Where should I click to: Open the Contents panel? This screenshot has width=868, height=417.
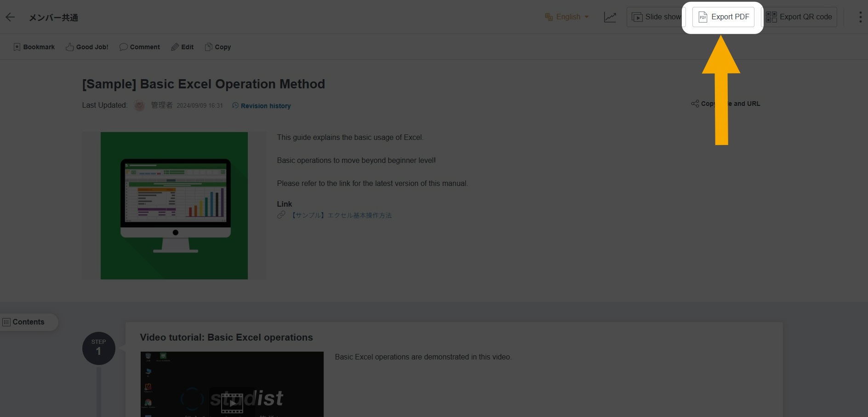(x=29, y=322)
